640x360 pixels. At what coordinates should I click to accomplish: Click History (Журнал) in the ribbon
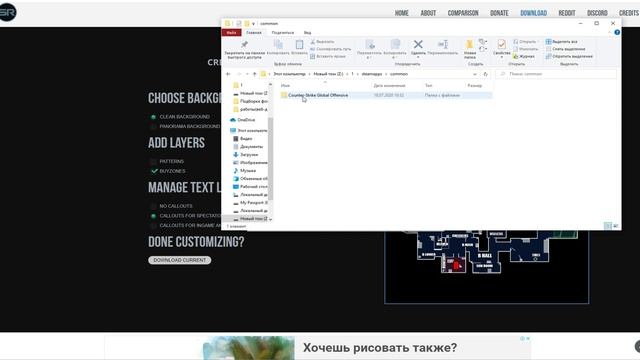pos(524,56)
